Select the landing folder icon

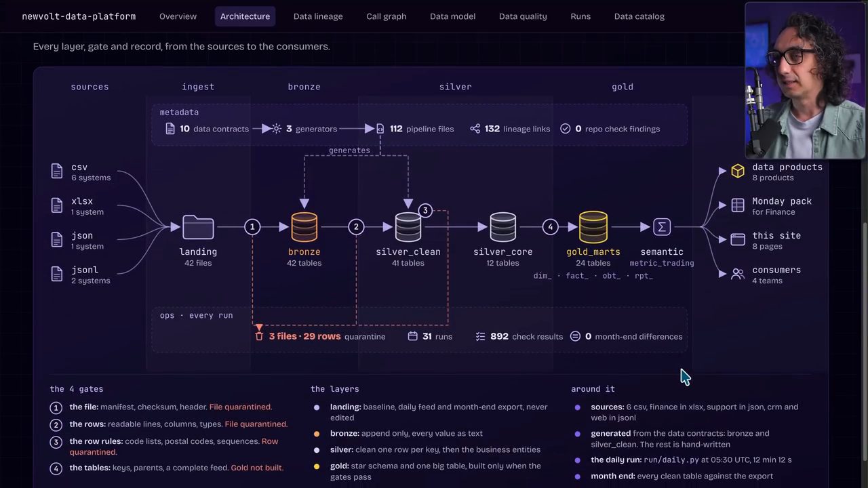pos(198,227)
